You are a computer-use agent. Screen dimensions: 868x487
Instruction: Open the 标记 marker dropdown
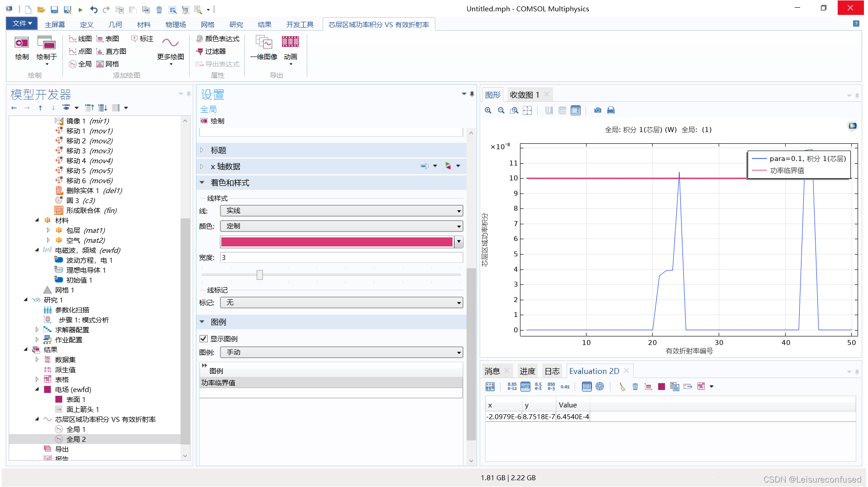pos(341,303)
